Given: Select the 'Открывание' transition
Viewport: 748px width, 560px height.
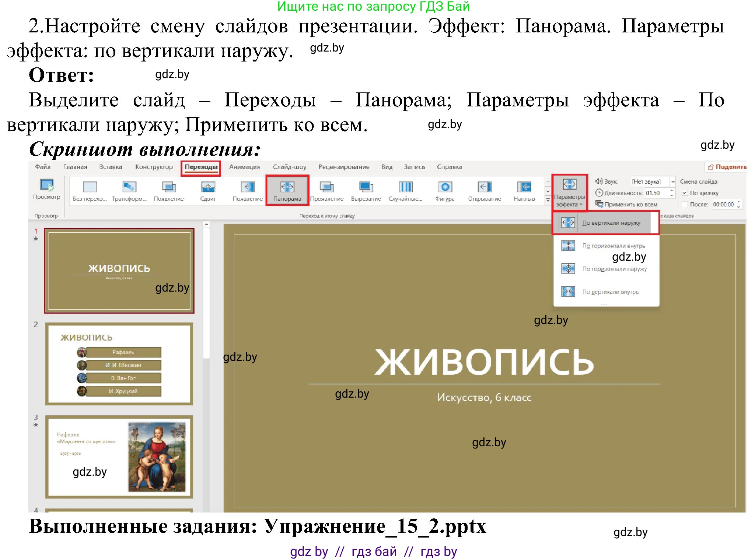Looking at the screenshot, I should coord(484,191).
